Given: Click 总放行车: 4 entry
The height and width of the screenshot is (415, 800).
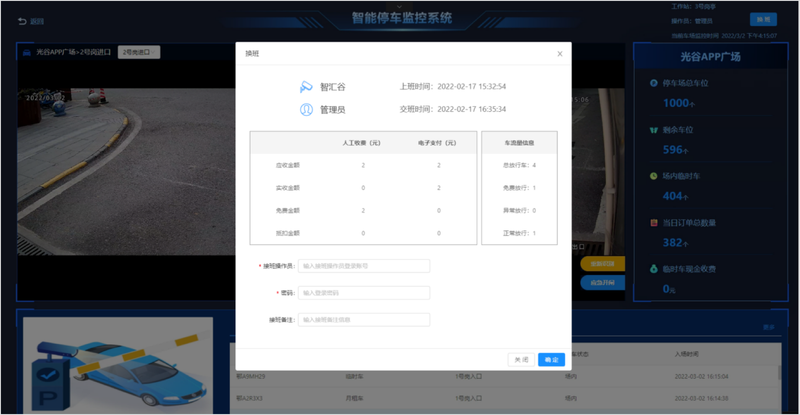Looking at the screenshot, I should tap(519, 165).
